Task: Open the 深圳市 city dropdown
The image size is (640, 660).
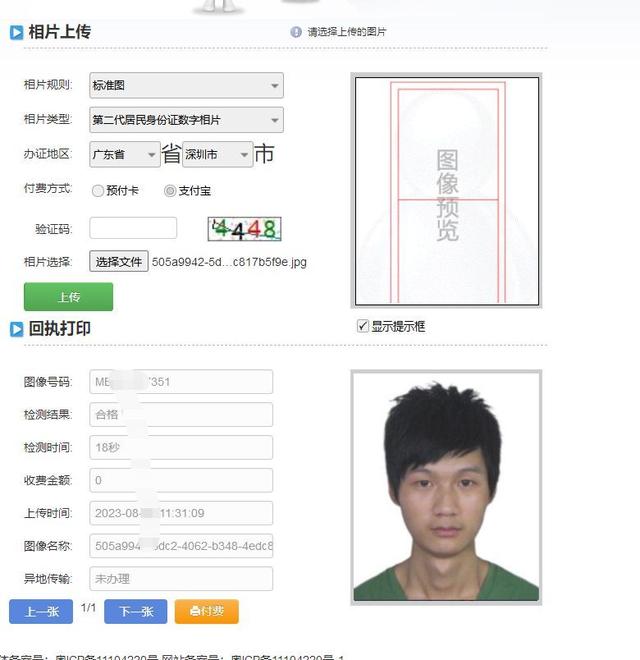Action: [x=217, y=154]
